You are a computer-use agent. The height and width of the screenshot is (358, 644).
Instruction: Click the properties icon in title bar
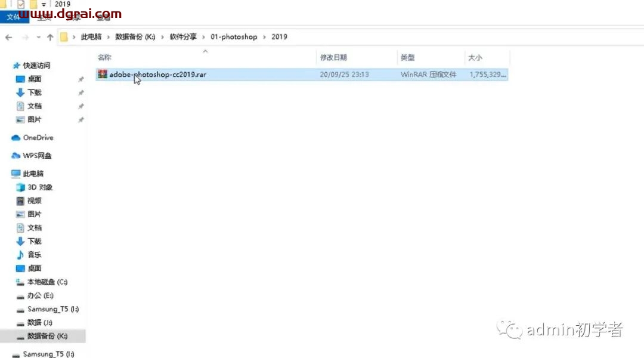[20, 5]
